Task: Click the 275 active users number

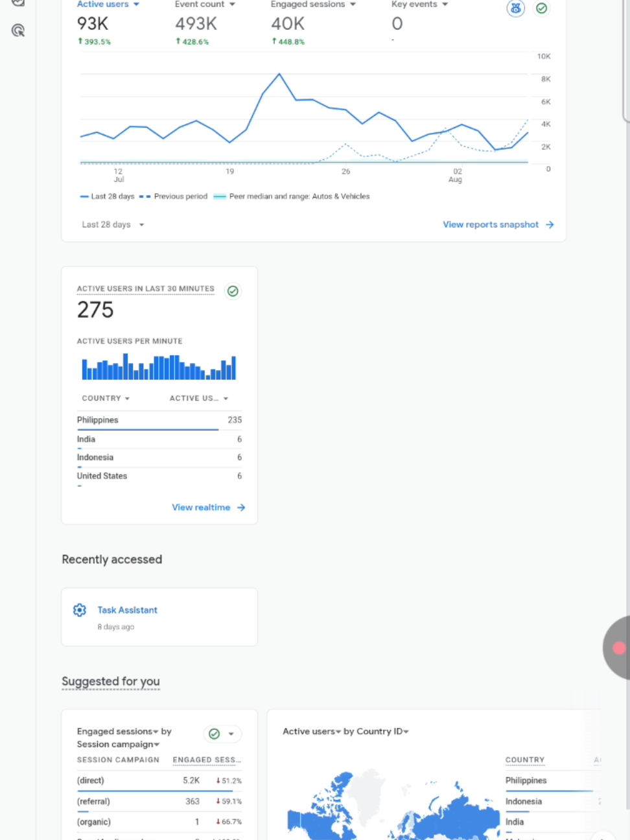Action: pyautogui.click(x=95, y=310)
